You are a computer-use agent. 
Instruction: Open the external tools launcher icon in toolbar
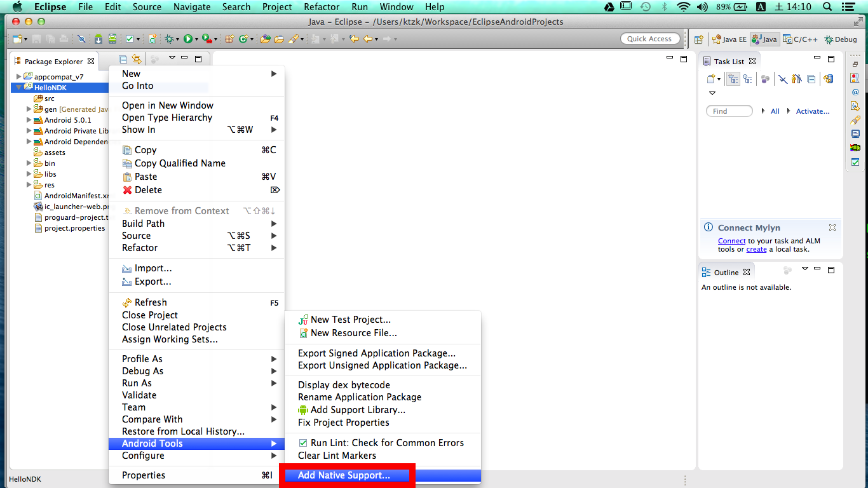coord(208,39)
